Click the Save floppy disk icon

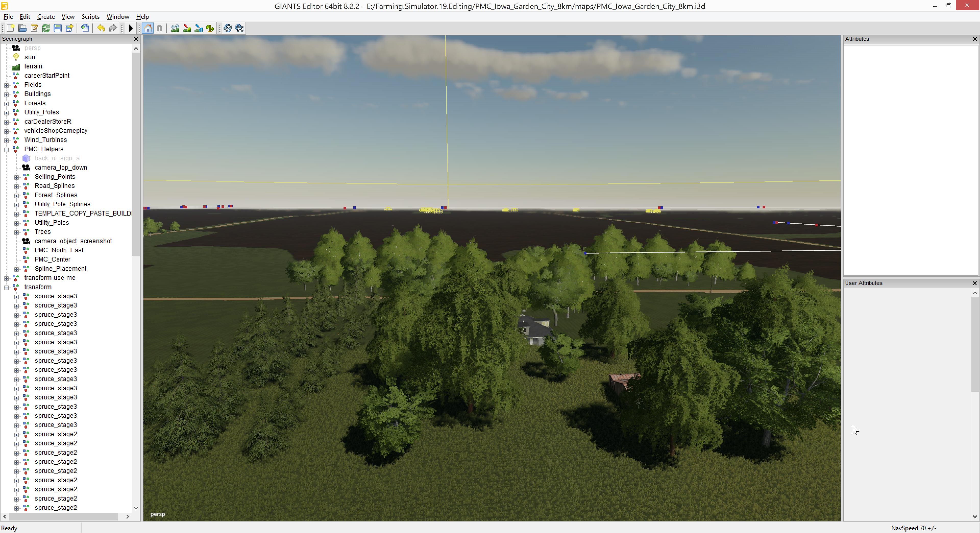point(58,28)
